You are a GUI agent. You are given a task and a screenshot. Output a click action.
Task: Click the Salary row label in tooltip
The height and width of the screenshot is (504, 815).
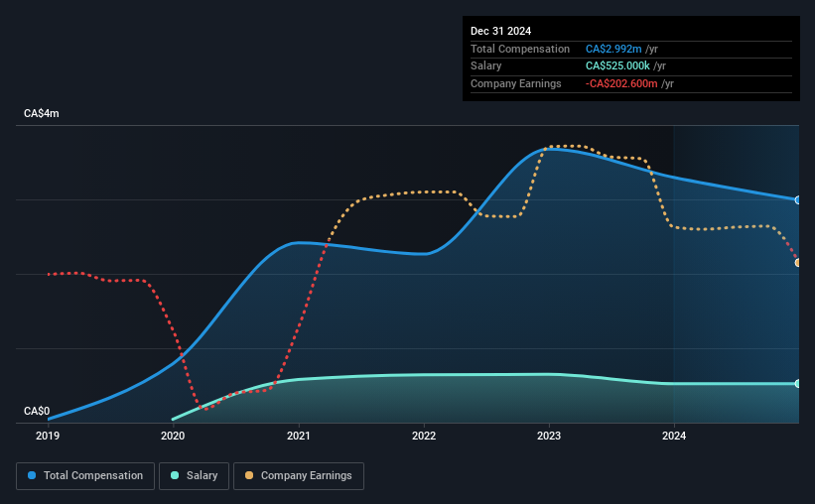click(486, 66)
